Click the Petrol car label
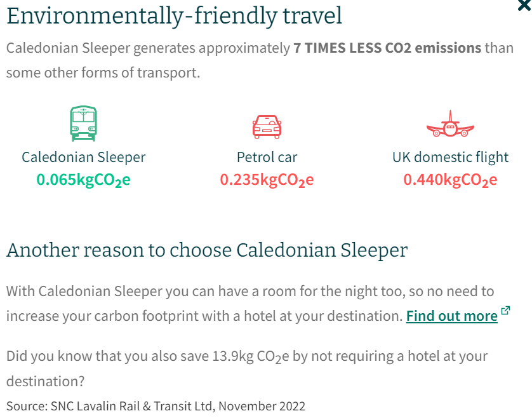The height and width of the screenshot is (418, 532). click(x=267, y=157)
